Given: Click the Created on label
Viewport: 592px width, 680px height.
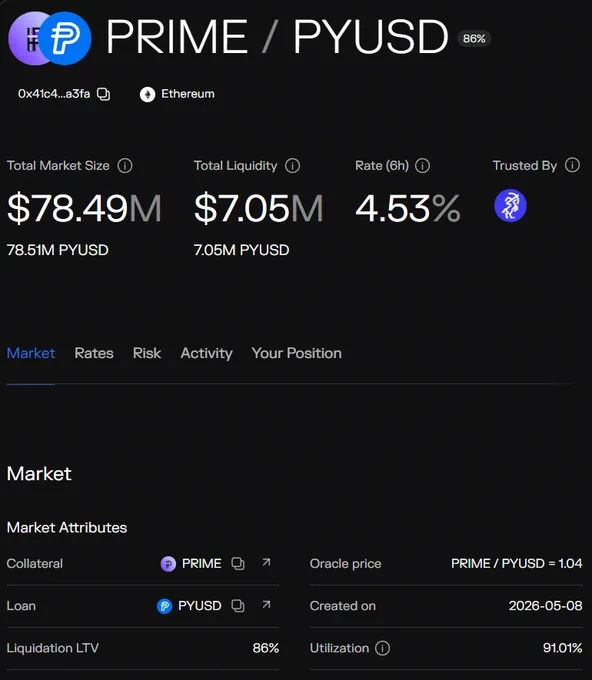Looking at the screenshot, I should (x=343, y=606).
